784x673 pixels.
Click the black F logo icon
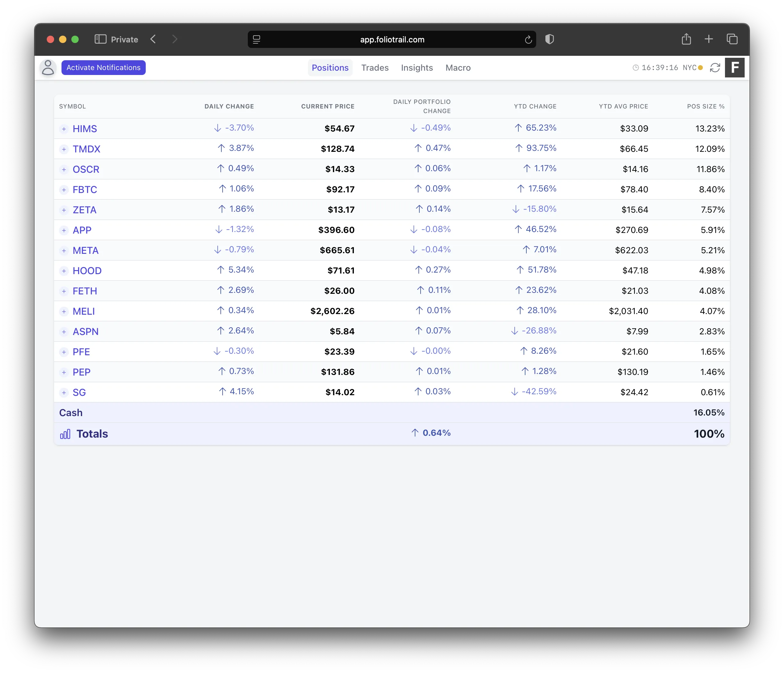click(x=735, y=68)
